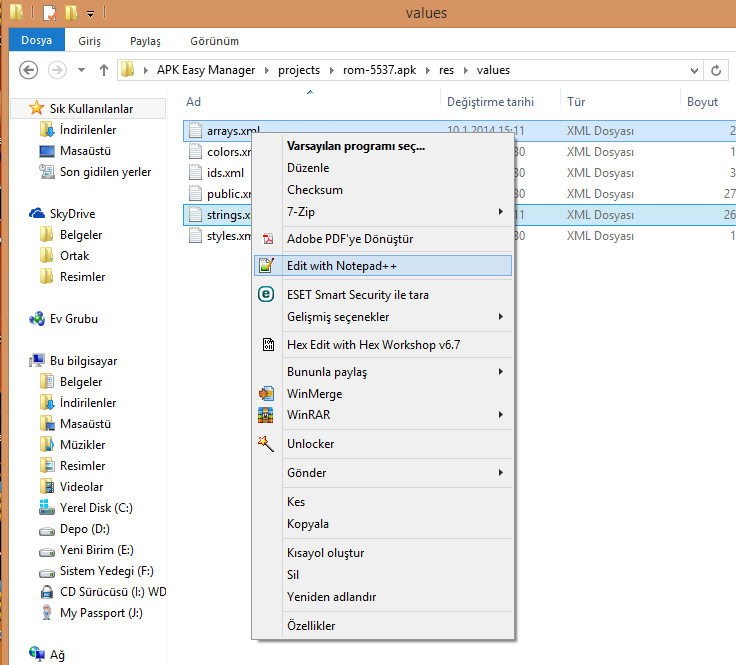Open the Görünüm ribbon tab
The height and width of the screenshot is (665, 736).
point(215,41)
